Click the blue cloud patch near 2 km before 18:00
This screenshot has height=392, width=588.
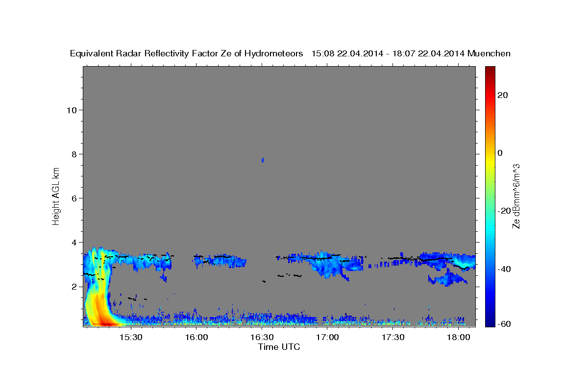(447, 279)
